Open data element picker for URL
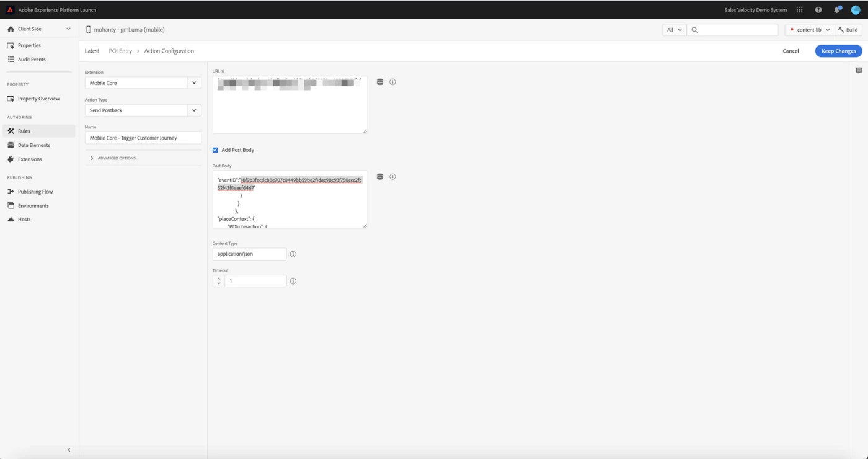Image resolution: width=868 pixels, height=459 pixels. coord(380,82)
